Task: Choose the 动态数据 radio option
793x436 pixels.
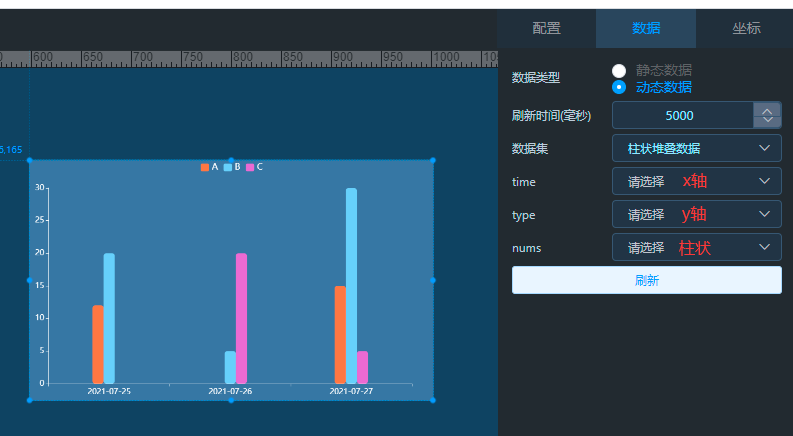Action: 619,87
